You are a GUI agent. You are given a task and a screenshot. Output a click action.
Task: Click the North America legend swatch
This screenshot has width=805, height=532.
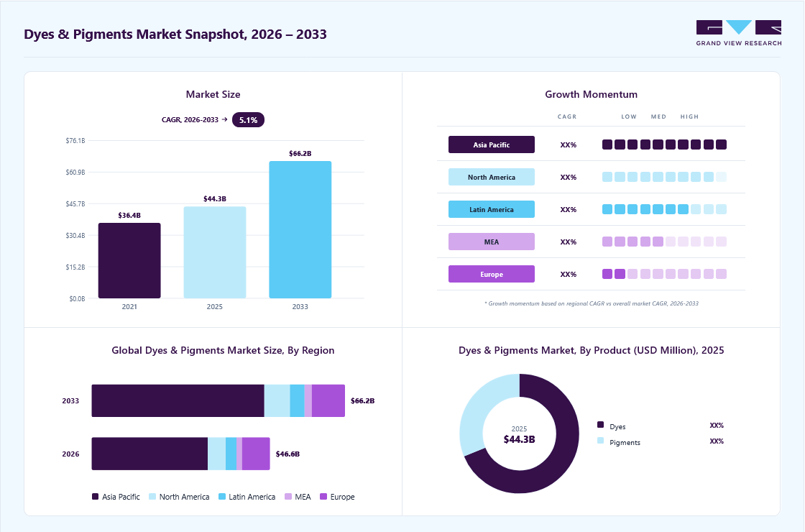click(x=152, y=497)
